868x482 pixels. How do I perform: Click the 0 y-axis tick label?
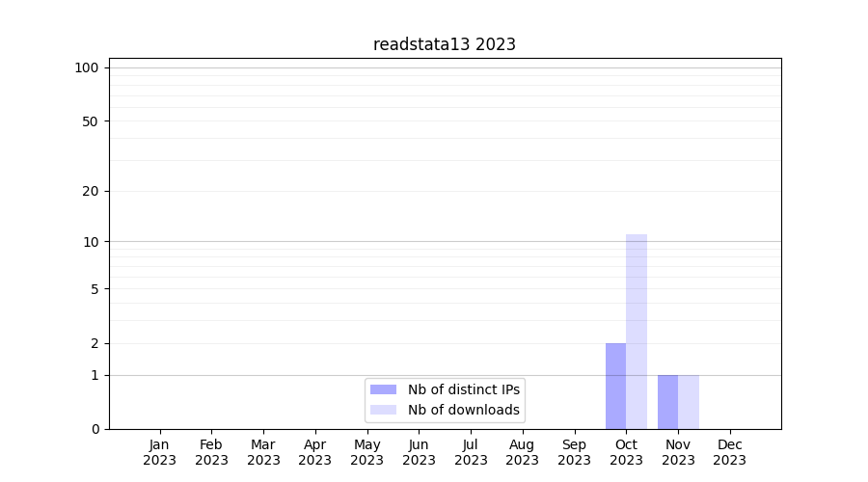95,429
